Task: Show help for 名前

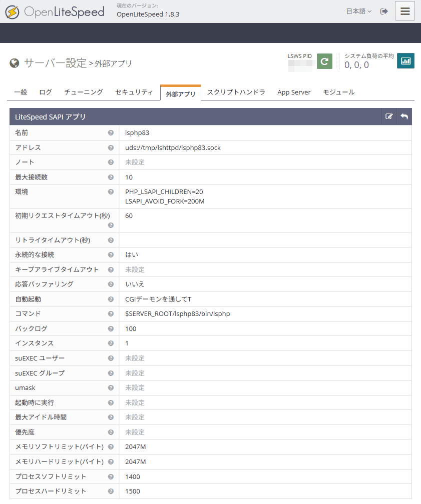Action: coord(111,133)
